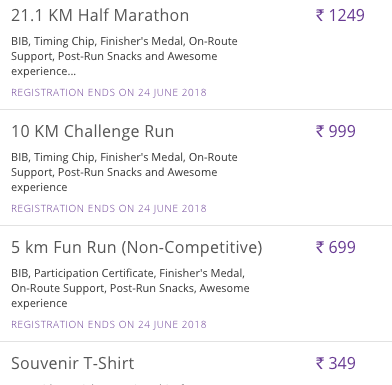Click the rupee symbol beside 1249
This screenshot has height=385, width=392.
320,15
